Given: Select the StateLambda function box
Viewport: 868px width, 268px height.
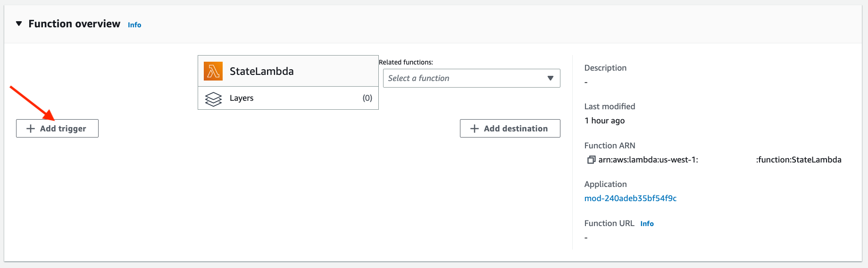Looking at the screenshot, I should (x=288, y=71).
